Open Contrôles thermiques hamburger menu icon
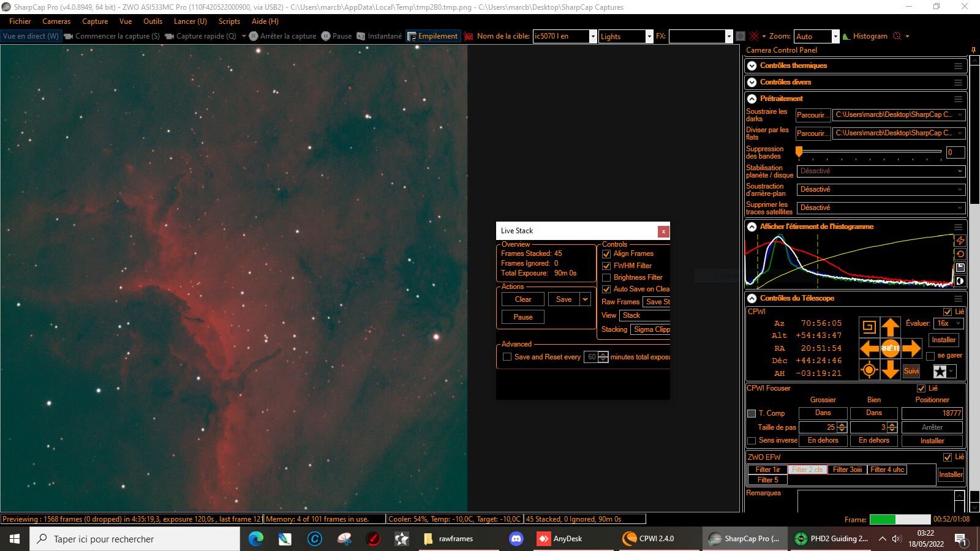 958,66
